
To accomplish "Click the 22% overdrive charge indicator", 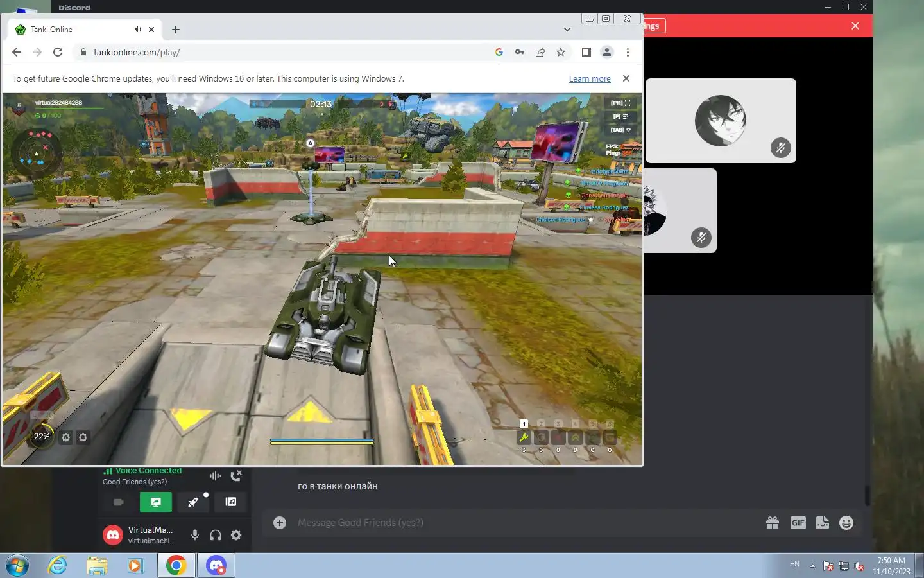I will tap(42, 437).
